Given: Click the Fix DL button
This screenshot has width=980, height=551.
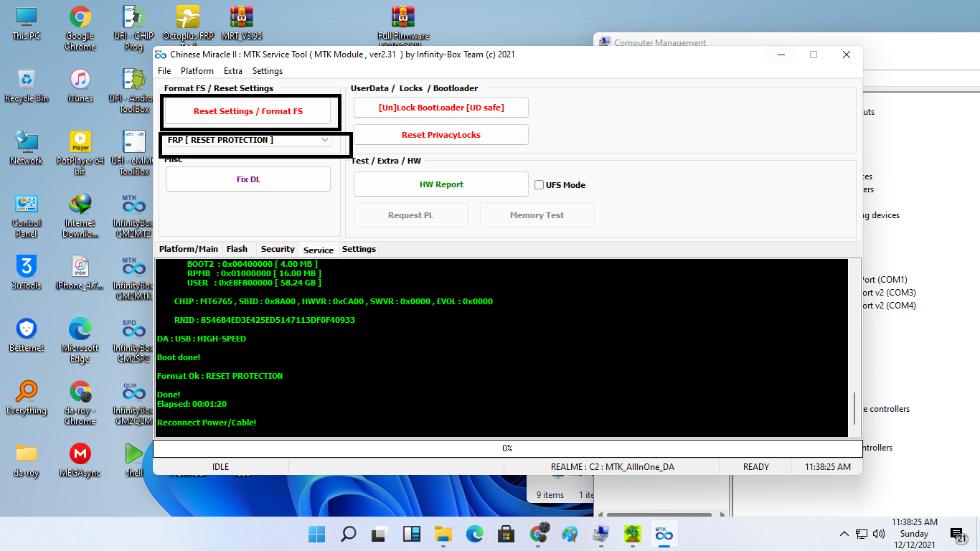Looking at the screenshot, I should click(248, 179).
